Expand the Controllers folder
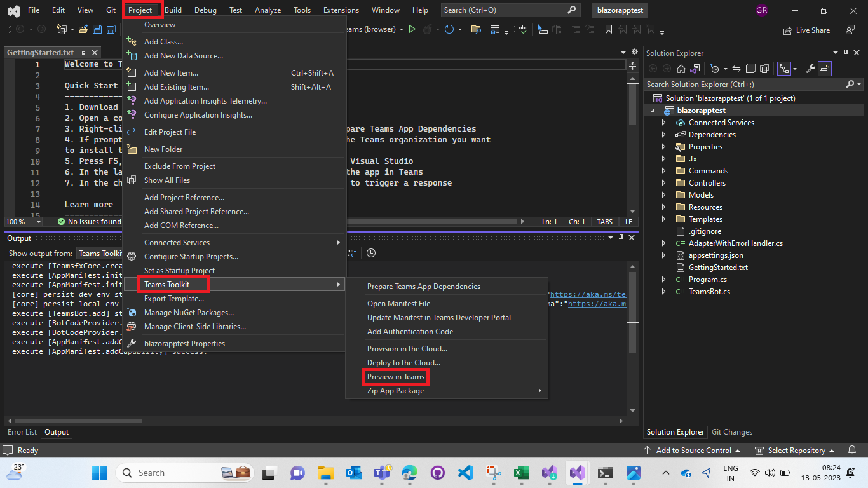This screenshot has height=488, width=868. 663,183
